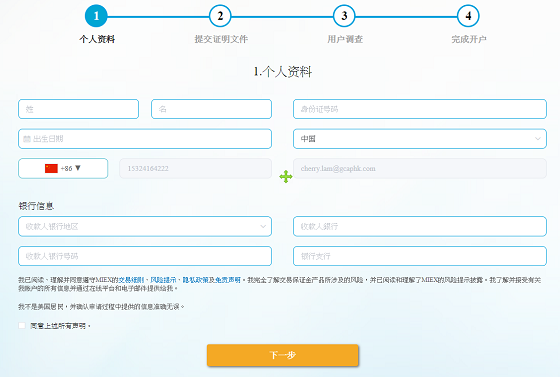The width and height of the screenshot is (560, 377).
Task: Focus the 姓 surname input field
Action: (x=78, y=109)
